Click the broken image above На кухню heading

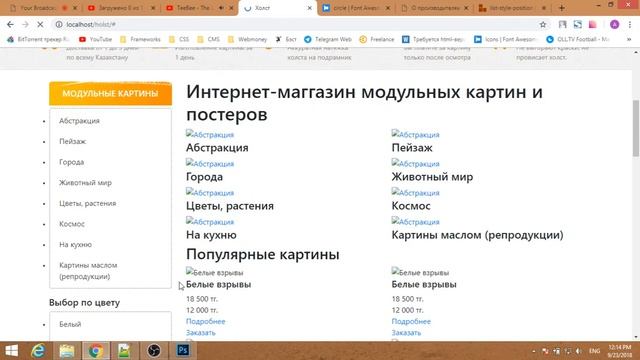pyautogui.click(x=210, y=221)
